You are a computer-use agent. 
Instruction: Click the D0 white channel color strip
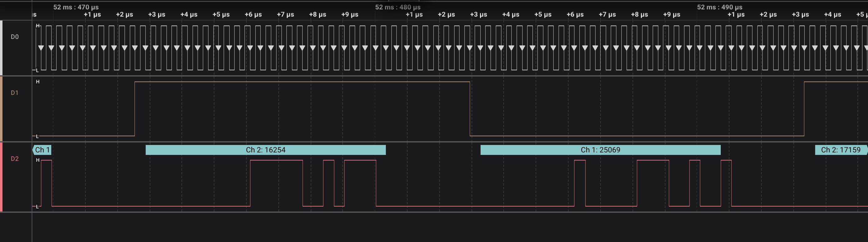coord(1,48)
